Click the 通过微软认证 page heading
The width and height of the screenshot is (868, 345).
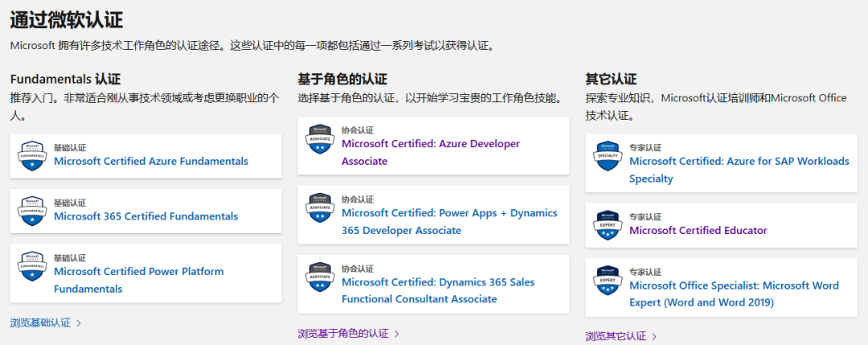click(67, 20)
